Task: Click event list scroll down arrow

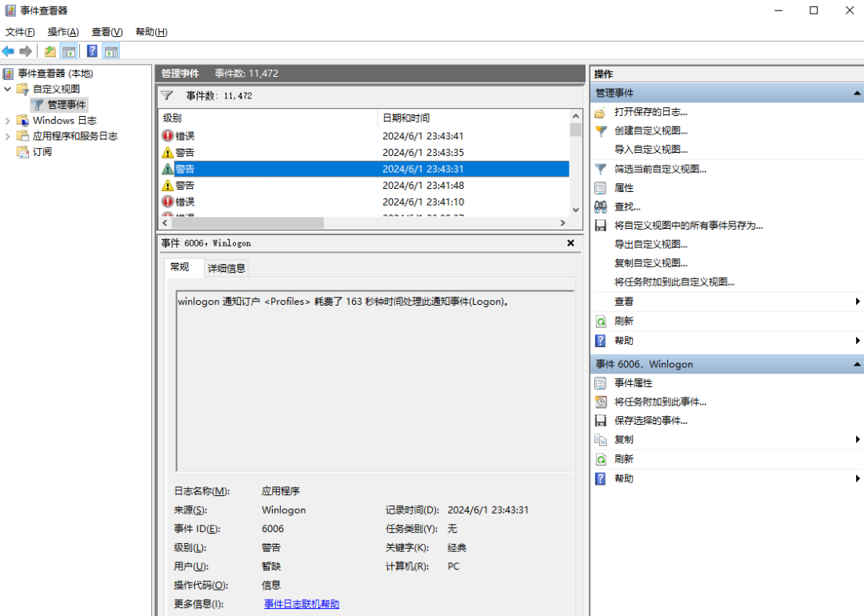Action: tap(576, 210)
